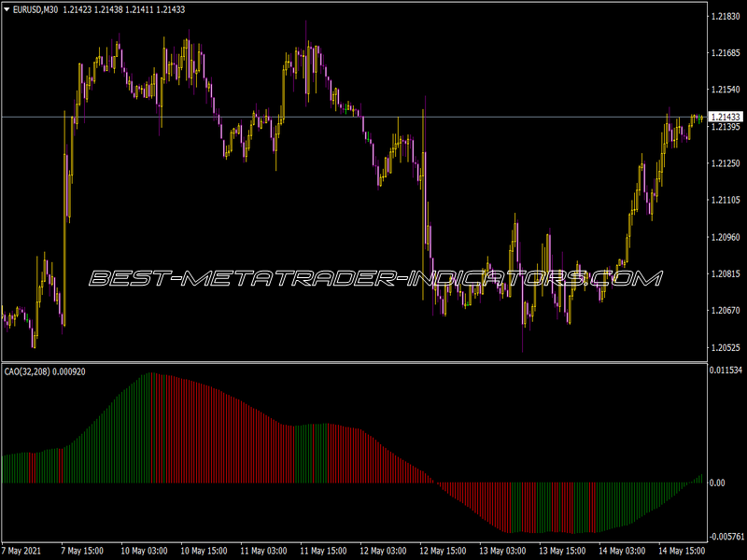The image size is (747, 560).
Task: Click the OHLC values 1.21423 1.21438 1.21411 1.21433
Action: (124, 9)
